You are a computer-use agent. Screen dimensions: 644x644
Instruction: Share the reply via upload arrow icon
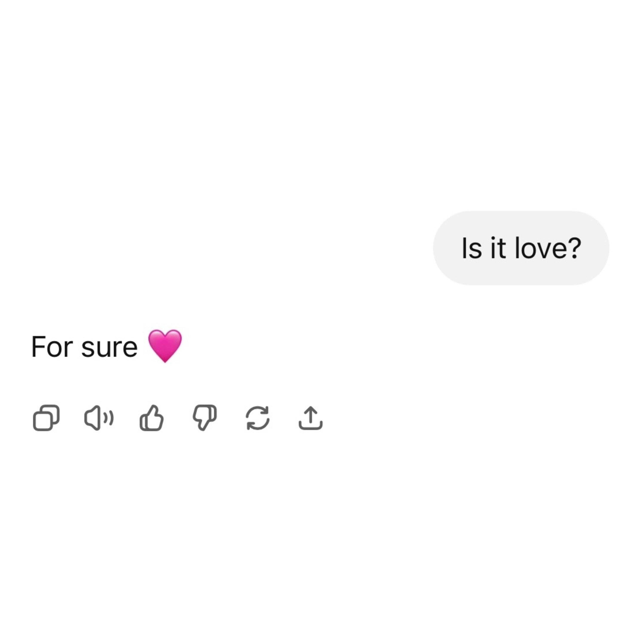click(x=310, y=418)
